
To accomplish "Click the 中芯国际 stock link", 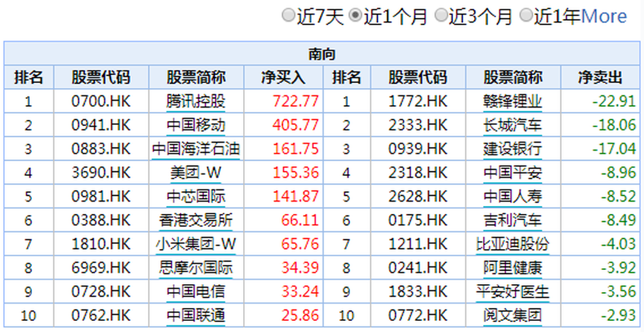I will 196,197.
